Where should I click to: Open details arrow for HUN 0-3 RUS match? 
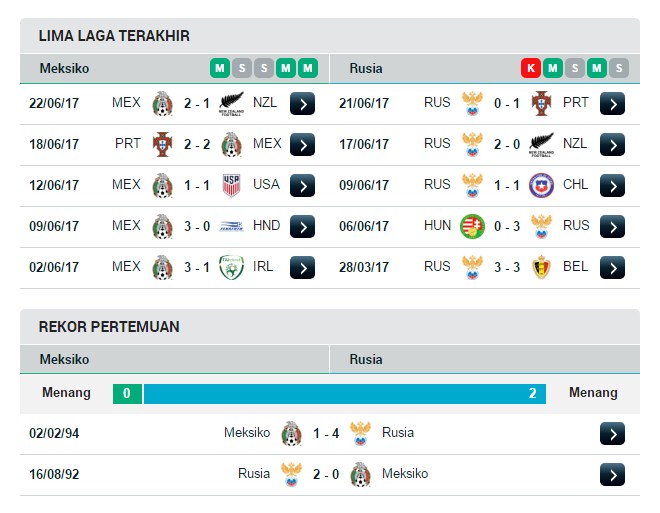click(612, 226)
